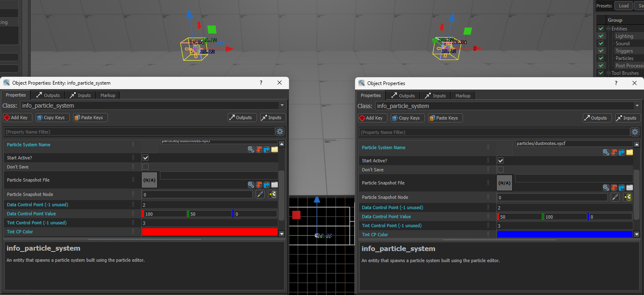Click red Tint CP Color swatch in left window

click(x=210, y=232)
